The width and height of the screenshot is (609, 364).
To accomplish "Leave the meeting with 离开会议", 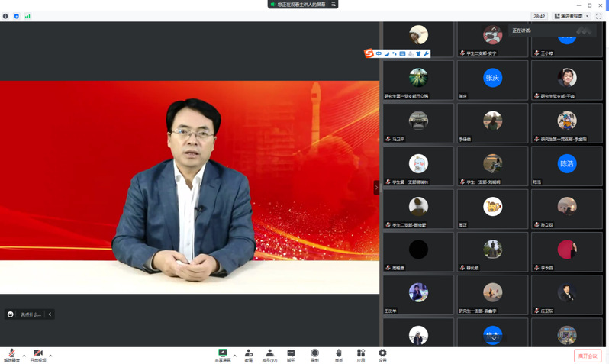I will tap(588, 356).
